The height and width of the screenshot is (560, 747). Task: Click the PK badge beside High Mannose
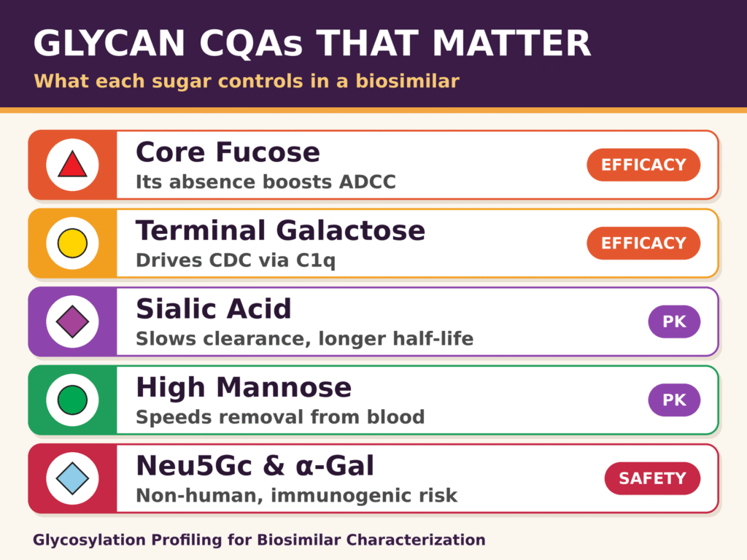tap(674, 400)
